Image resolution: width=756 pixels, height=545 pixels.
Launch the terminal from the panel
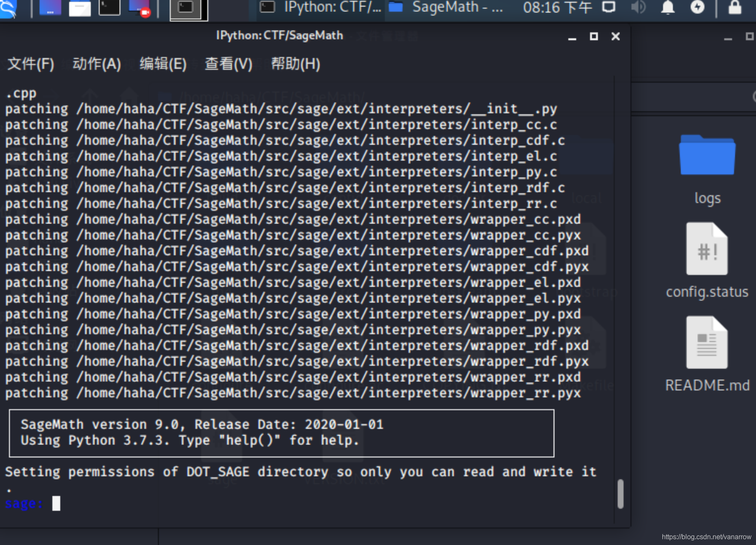[x=109, y=8]
